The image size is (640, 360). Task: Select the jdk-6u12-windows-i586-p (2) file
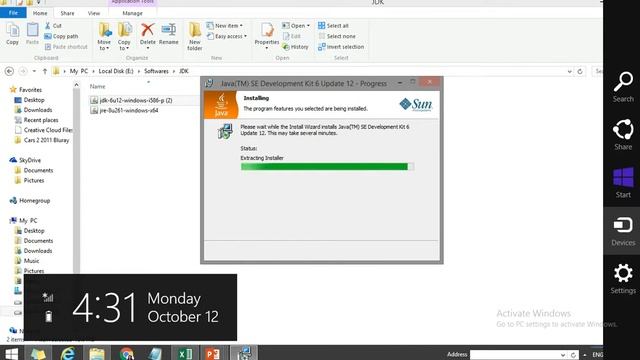131,100
